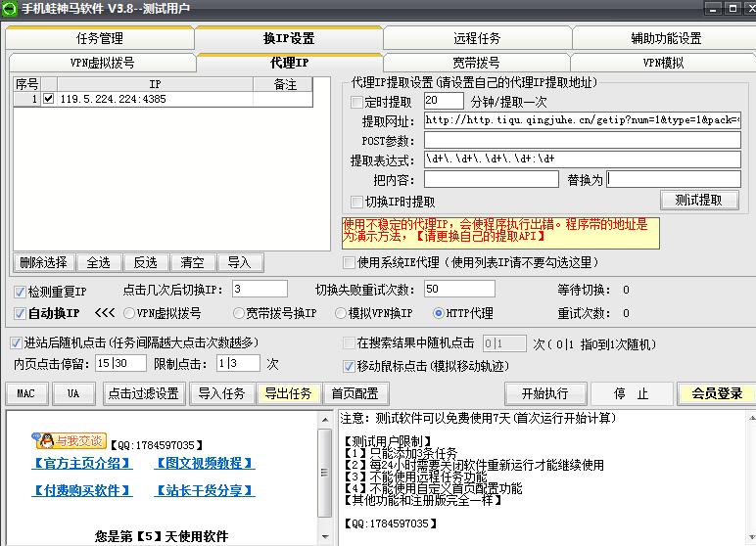Click the 测试提取 button
The width and height of the screenshot is (756, 546).
[x=698, y=200]
